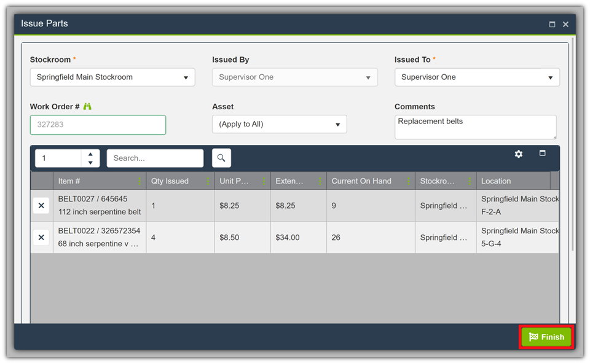The width and height of the screenshot is (590, 364).
Task: Decrease quantity with down stepper arrow
Action: pos(90,163)
